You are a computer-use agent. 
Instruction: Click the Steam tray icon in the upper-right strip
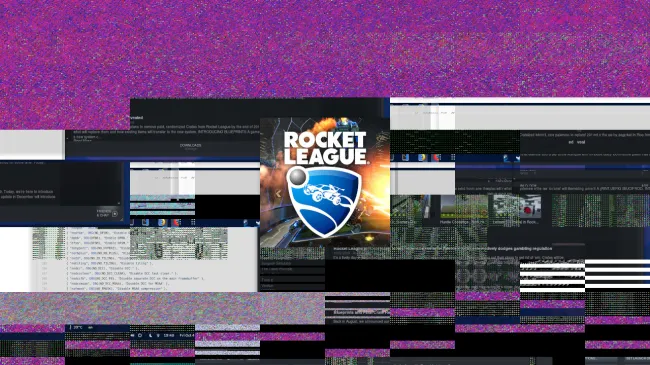coord(506,158)
